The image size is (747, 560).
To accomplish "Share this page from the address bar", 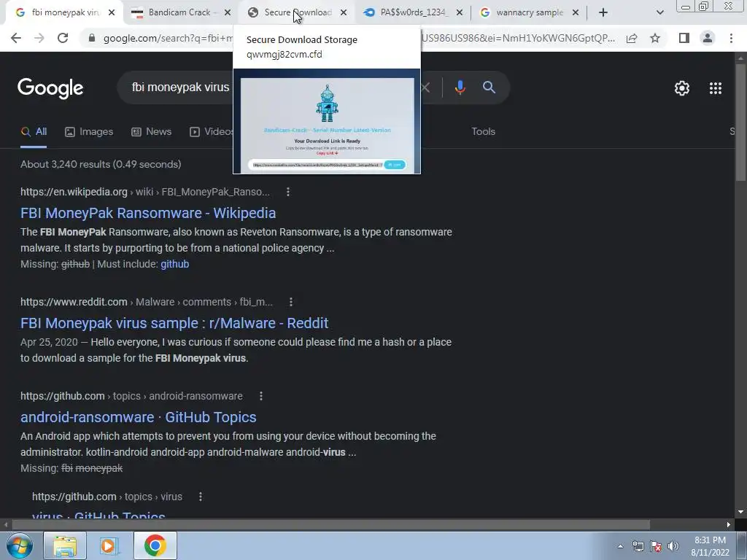I will pos(632,38).
